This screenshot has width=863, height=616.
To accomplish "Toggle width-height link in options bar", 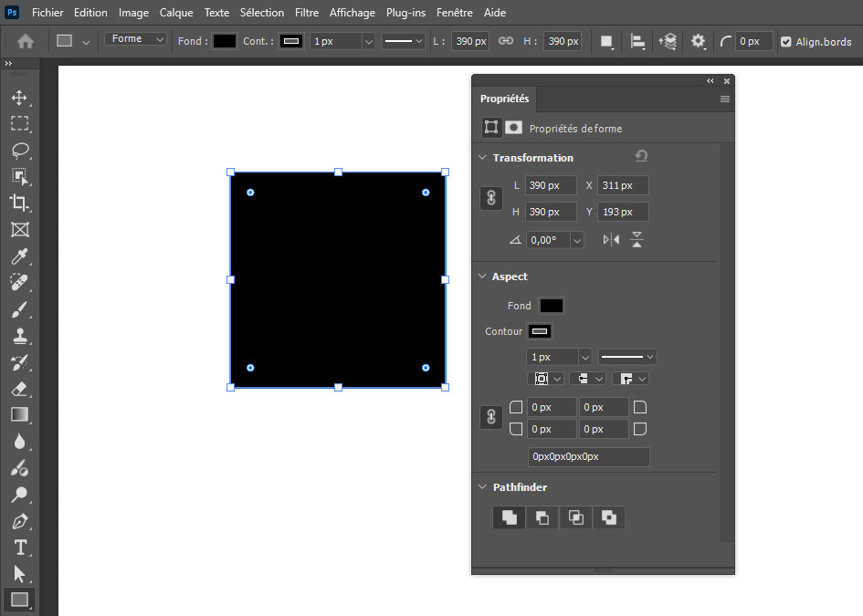I will [506, 41].
